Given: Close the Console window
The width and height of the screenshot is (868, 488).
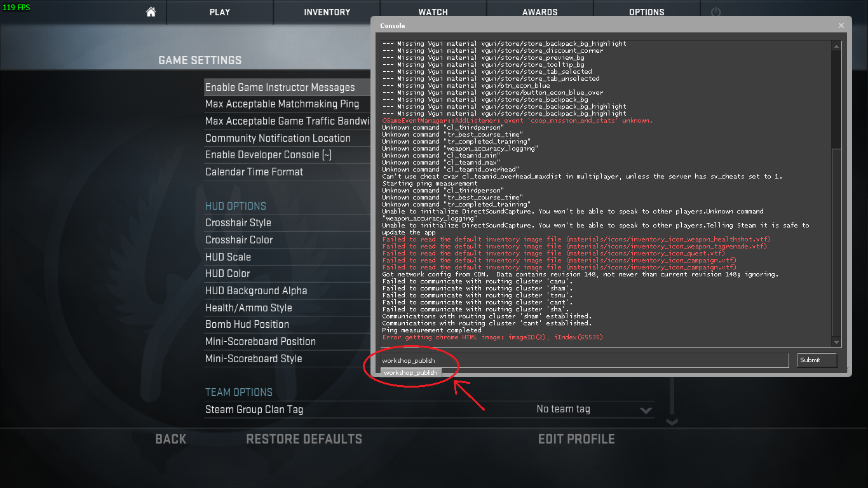Looking at the screenshot, I should (x=841, y=25).
